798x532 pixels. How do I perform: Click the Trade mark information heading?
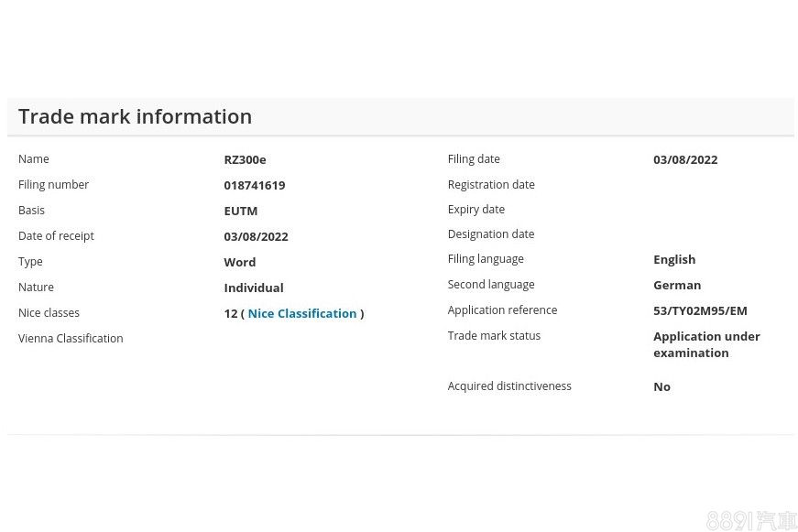(x=135, y=116)
